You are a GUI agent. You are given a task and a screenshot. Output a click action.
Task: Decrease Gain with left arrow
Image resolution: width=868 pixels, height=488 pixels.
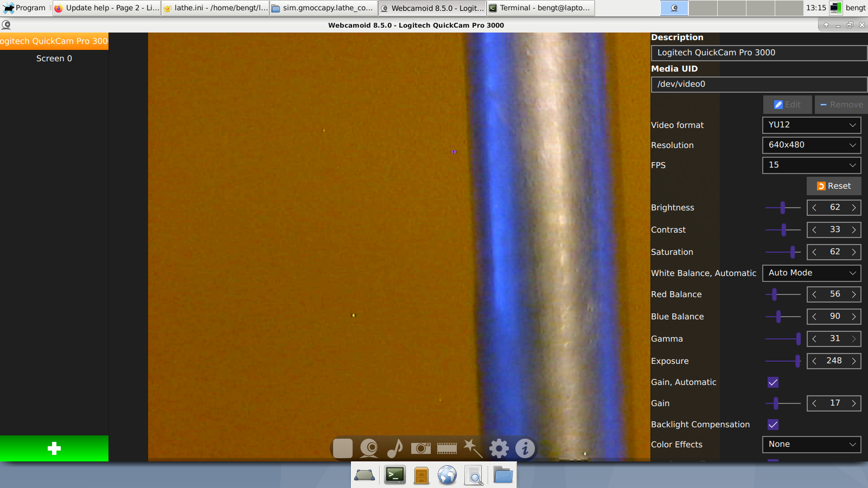tap(814, 403)
